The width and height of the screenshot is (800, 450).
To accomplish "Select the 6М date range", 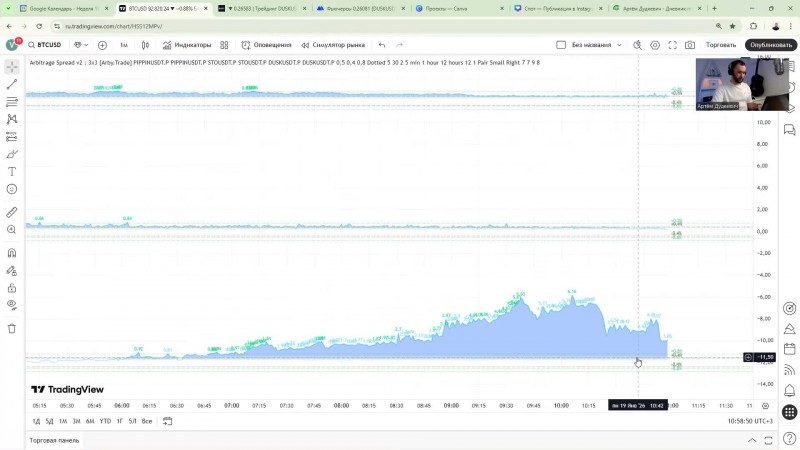I will pos(90,421).
